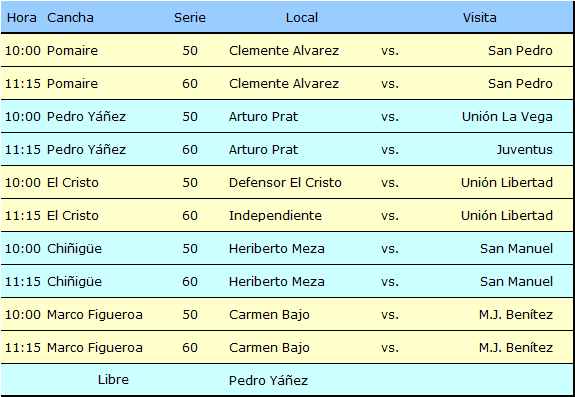Select the 11:15 Pedro Yáñez court cell
This screenshot has width=575, height=397.
coord(86,150)
